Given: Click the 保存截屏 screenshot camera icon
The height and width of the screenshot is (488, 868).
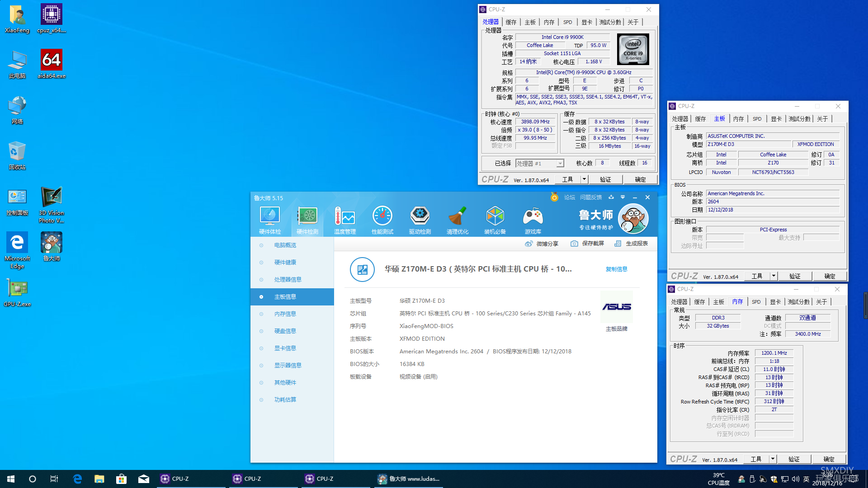Looking at the screenshot, I should pos(574,244).
